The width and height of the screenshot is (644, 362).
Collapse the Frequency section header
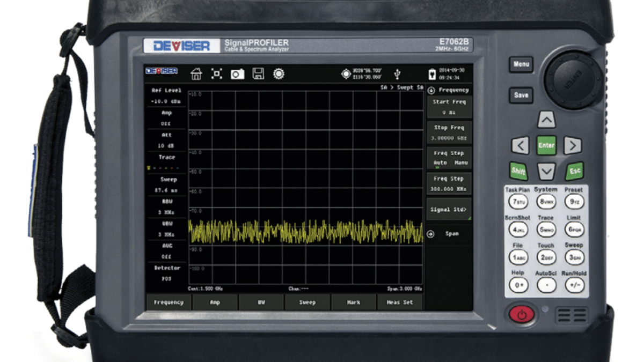coord(449,90)
